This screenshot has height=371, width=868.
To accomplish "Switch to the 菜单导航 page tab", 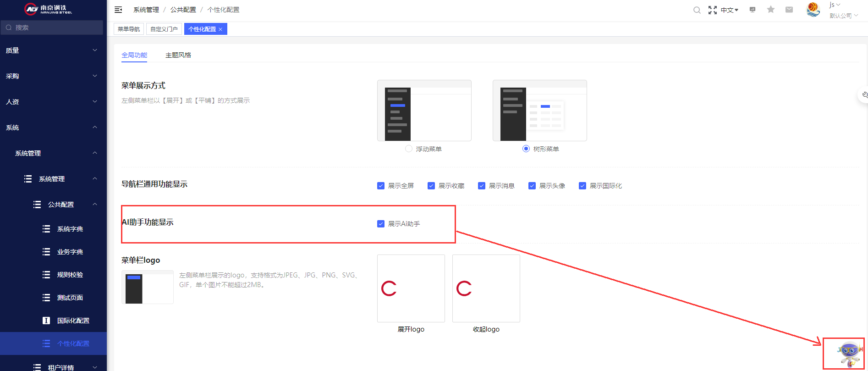I will click(129, 29).
